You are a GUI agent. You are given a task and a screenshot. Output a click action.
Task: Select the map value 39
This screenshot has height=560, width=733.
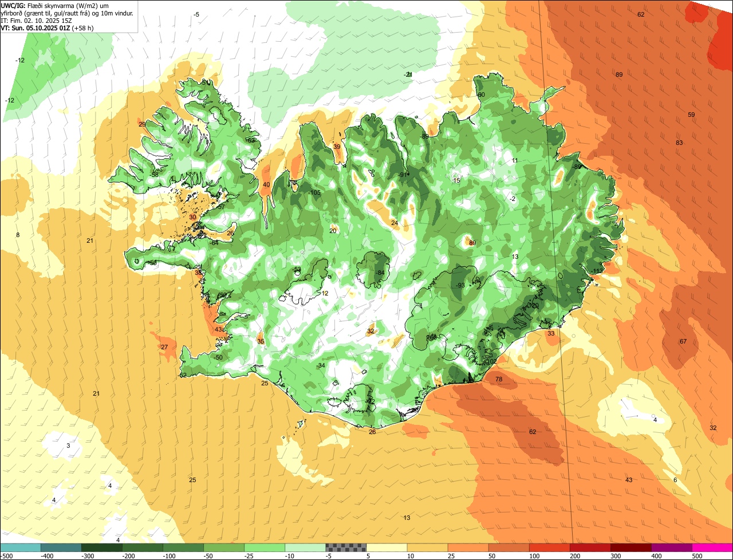[x=337, y=147]
